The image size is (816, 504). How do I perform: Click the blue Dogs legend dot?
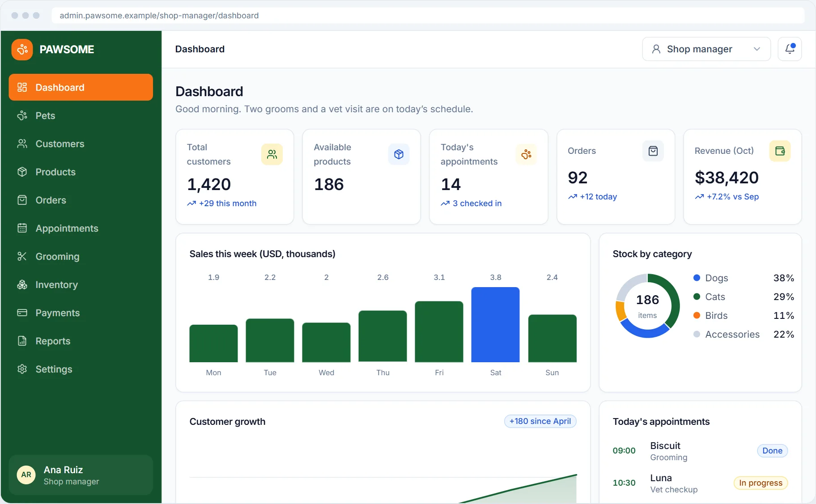[x=697, y=278]
